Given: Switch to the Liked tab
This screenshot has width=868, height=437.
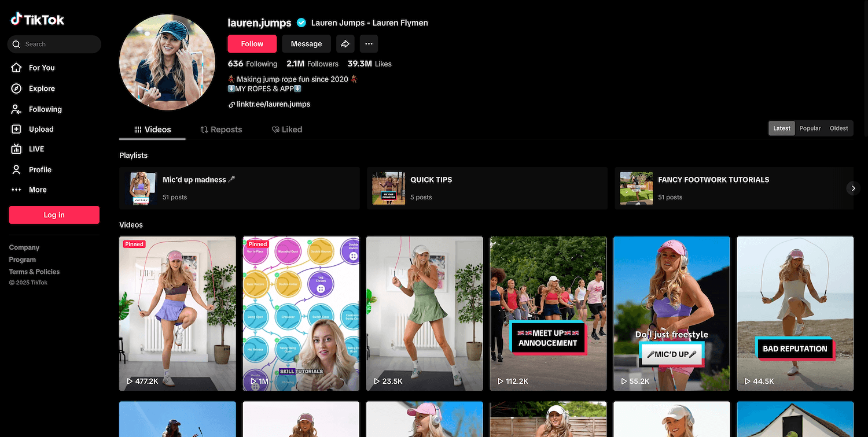Looking at the screenshot, I should [287, 129].
